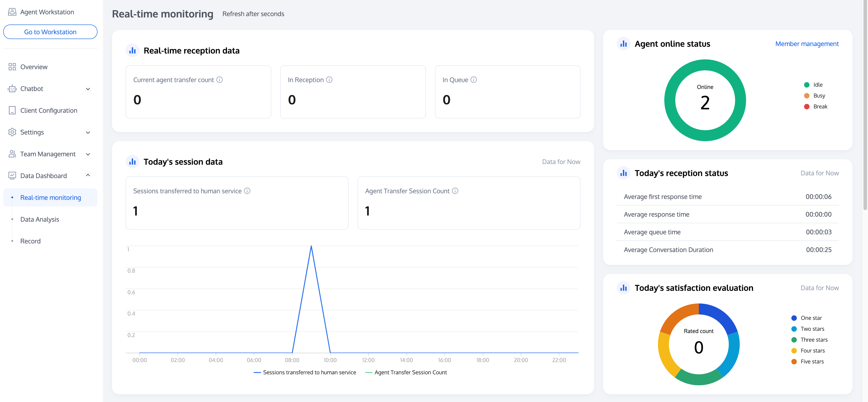Open Member management
The image size is (868, 402).
(807, 44)
